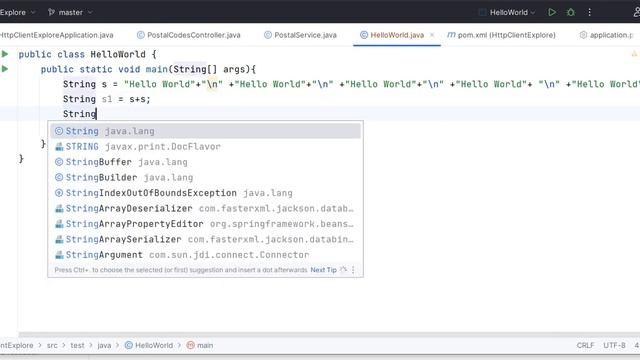Click class icon of StringBuilder suggestion

59,178
